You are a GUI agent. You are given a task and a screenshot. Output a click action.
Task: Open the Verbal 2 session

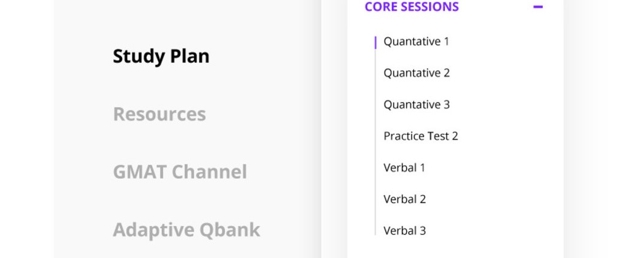pyautogui.click(x=404, y=199)
